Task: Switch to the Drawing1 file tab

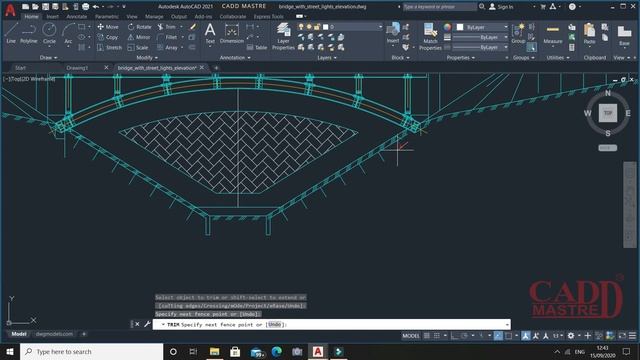Action: pos(77,68)
